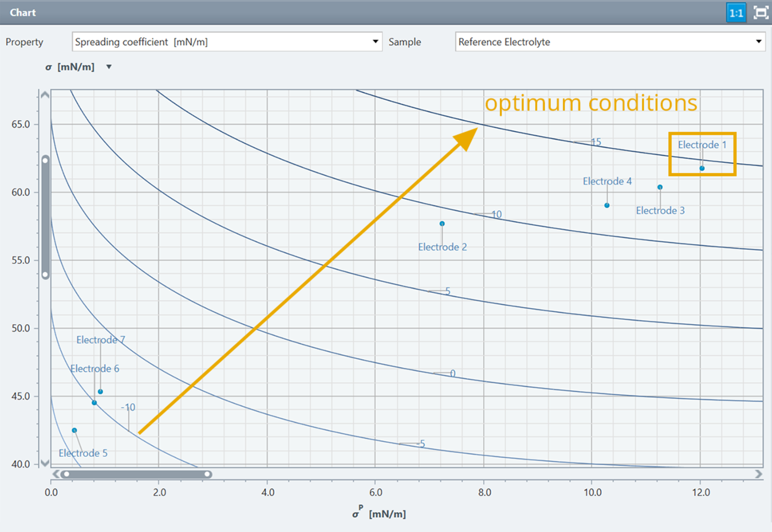Click the Electrode 3 data point
Image resolution: width=772 pixels, height=532 pixels.
pyautogui.click(x=660, y=187)
